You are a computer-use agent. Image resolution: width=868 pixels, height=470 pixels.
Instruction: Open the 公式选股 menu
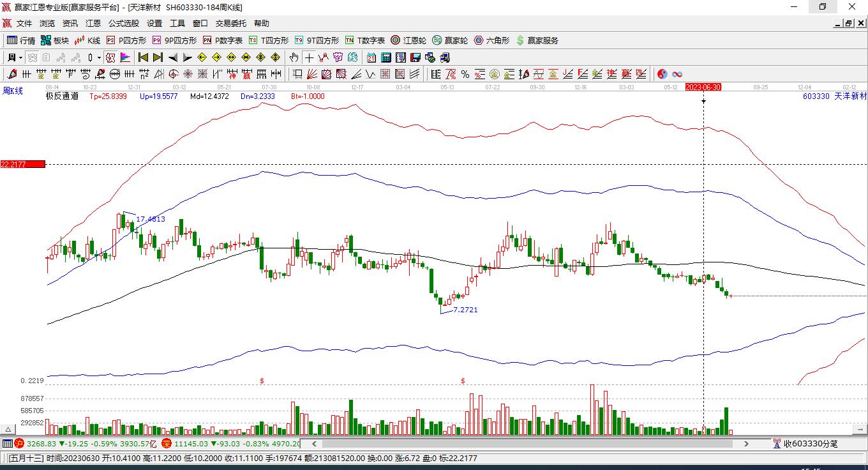tap(124, 24)
